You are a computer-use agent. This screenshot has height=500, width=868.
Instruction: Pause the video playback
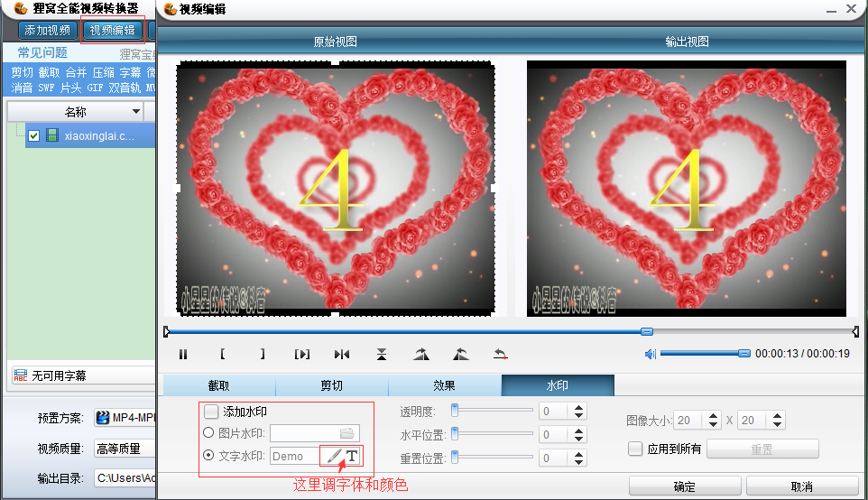click(x=183, y=355)
